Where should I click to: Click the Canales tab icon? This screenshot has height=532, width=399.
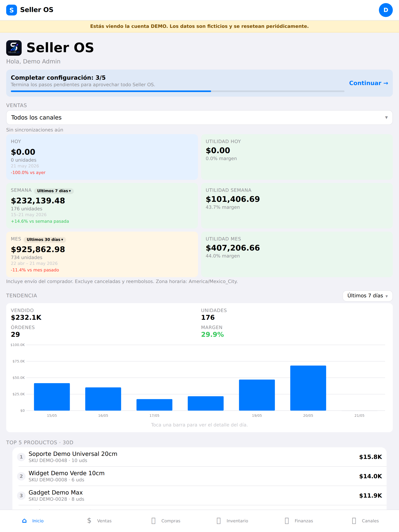point(354,521)
